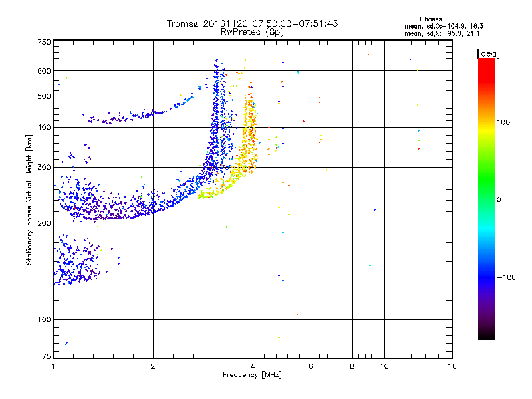Click the y-axis tick label '500'
Screen dimensions: 532x399
click(x=45, y=96)
